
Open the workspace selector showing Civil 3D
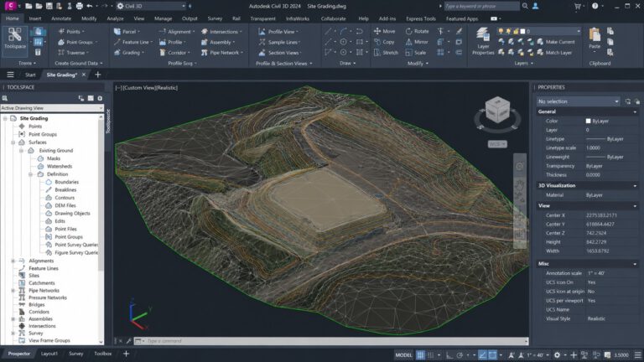(x=151, y=6)
